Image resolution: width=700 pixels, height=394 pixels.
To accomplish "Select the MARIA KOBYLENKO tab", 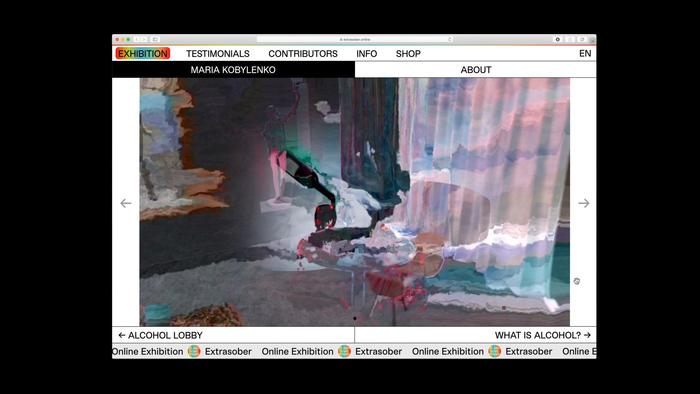I will point(233,70).
